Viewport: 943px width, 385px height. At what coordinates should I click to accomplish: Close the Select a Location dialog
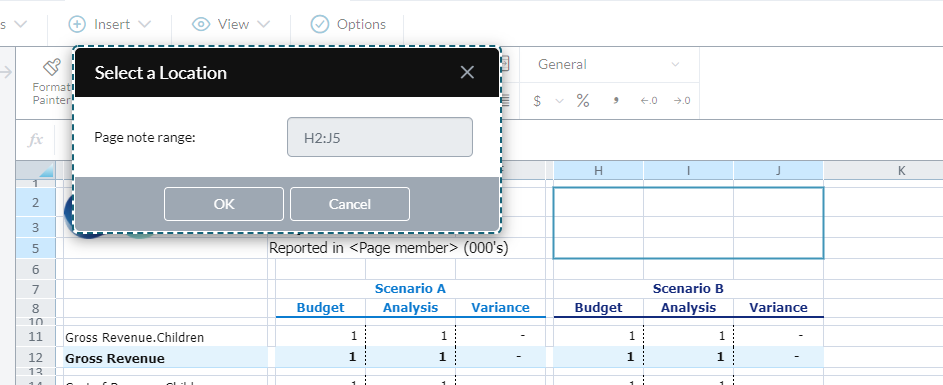click(x=467, y=73)
